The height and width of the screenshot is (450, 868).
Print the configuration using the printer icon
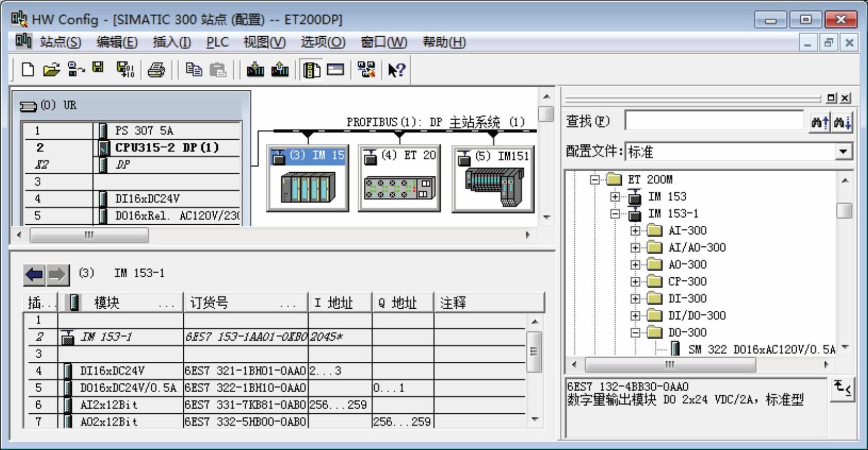[156, 69]
